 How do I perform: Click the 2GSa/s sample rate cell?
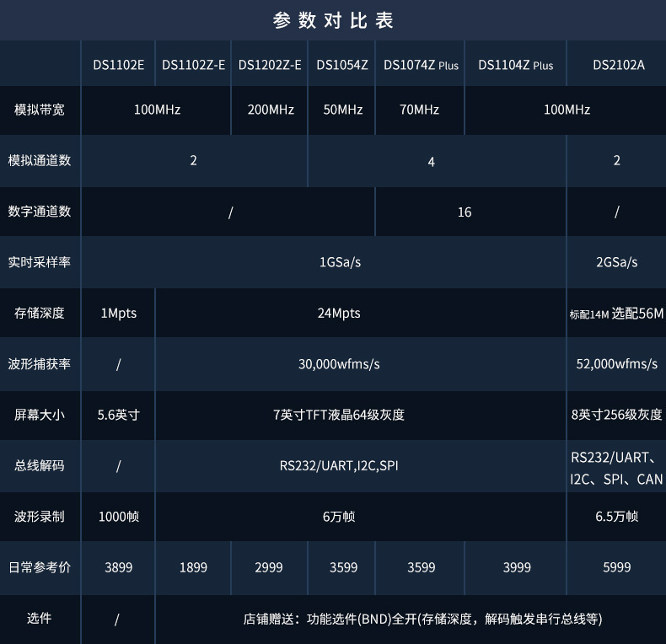tap(617, 262)
